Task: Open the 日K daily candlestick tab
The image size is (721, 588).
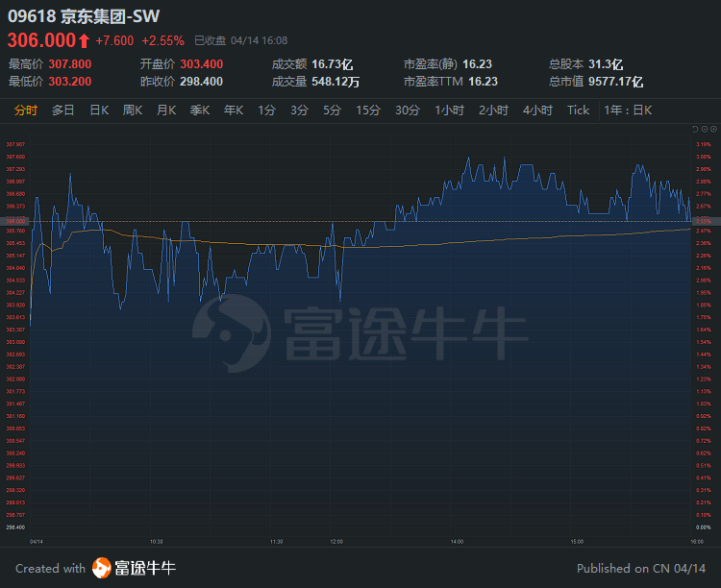Action: [99, 110]
